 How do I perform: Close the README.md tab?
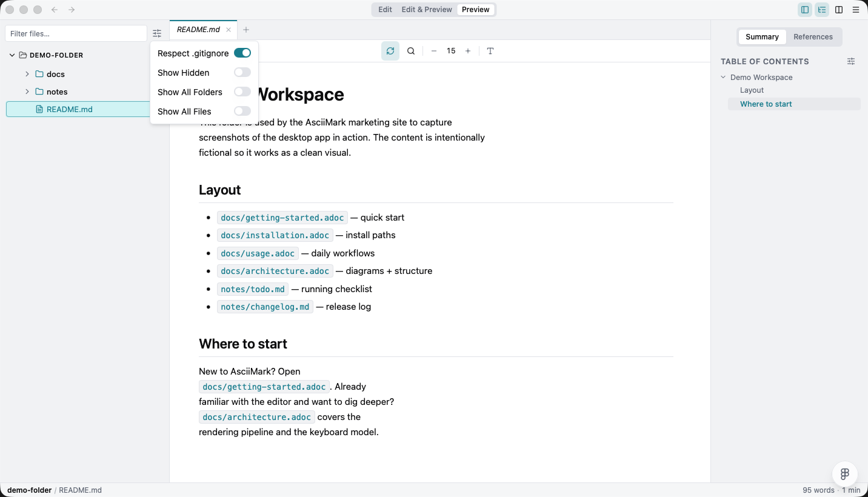tap(229, 30)
